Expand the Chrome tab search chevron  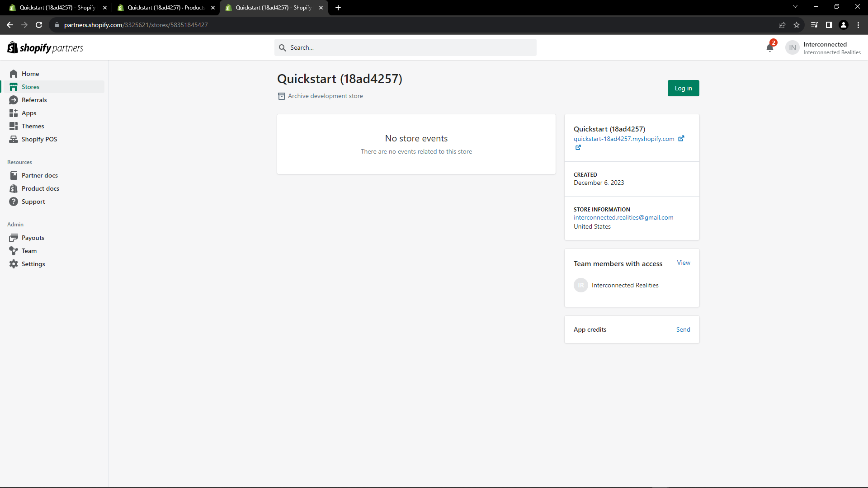(x=795, y=7)
